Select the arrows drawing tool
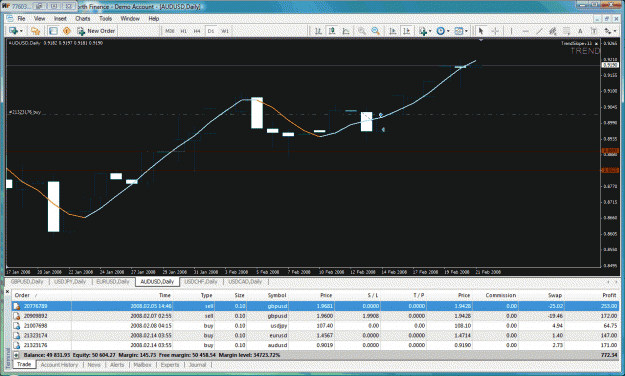 pos(608,31)
